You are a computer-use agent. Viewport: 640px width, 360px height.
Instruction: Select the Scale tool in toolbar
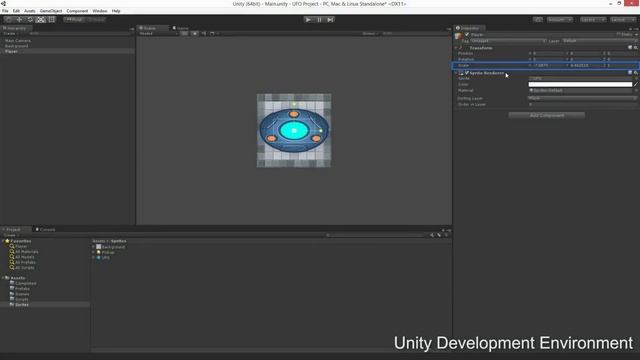40,20
